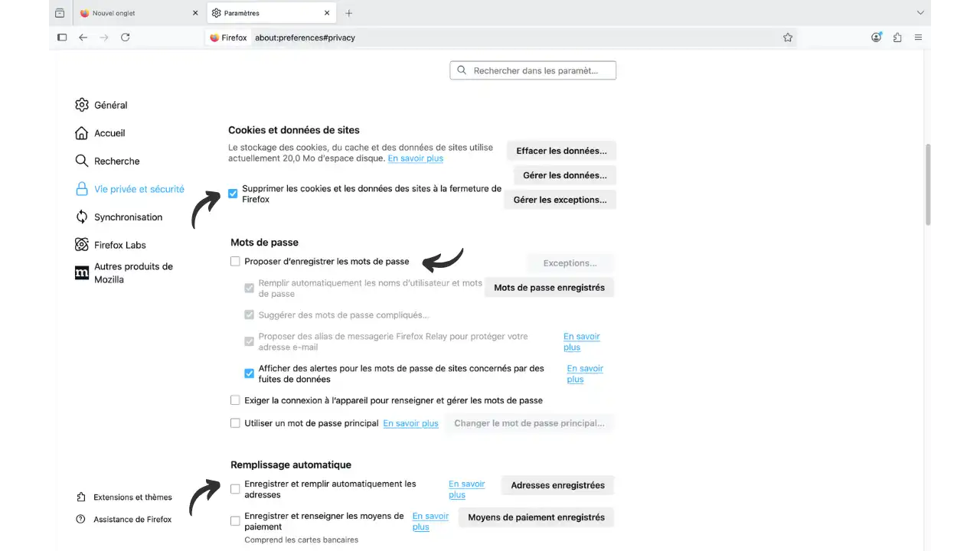
Task: Open a new tab with the plus button
Action: tap(349, 12)
